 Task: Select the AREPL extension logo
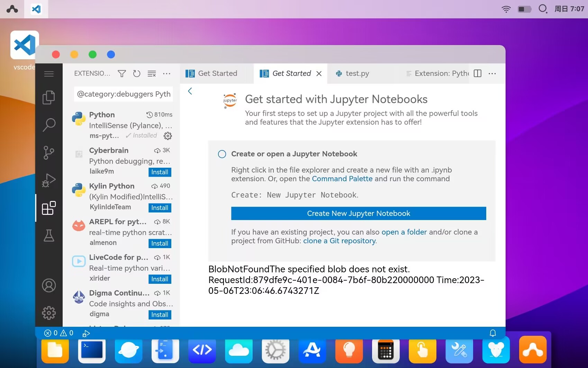click(x=79, y=226)
